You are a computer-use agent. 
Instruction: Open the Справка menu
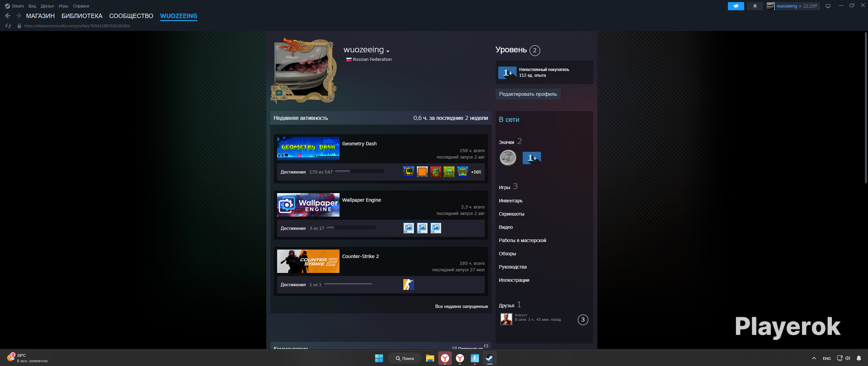point(81,6)
